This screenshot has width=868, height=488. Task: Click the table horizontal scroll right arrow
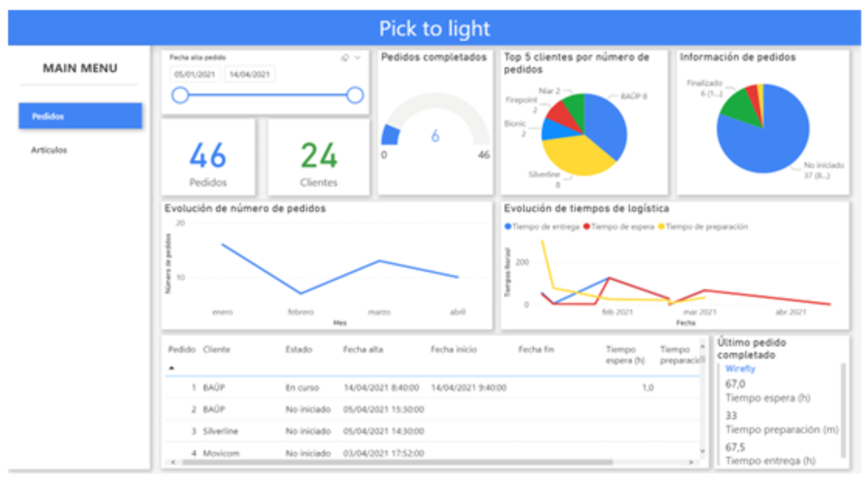tap(690, 462)
